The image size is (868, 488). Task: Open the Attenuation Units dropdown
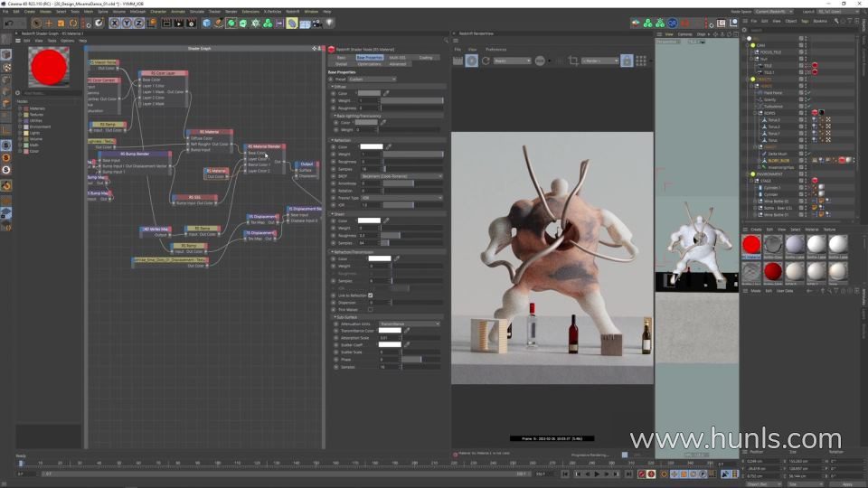click(x=410, y=324)
